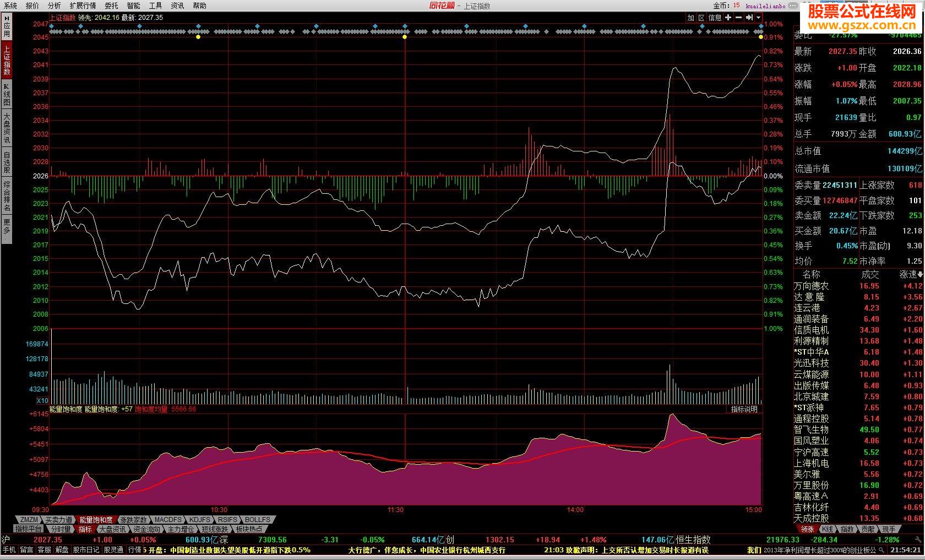Click the 加 overlay button
925x560 pixels.
[x=691, y=18]
